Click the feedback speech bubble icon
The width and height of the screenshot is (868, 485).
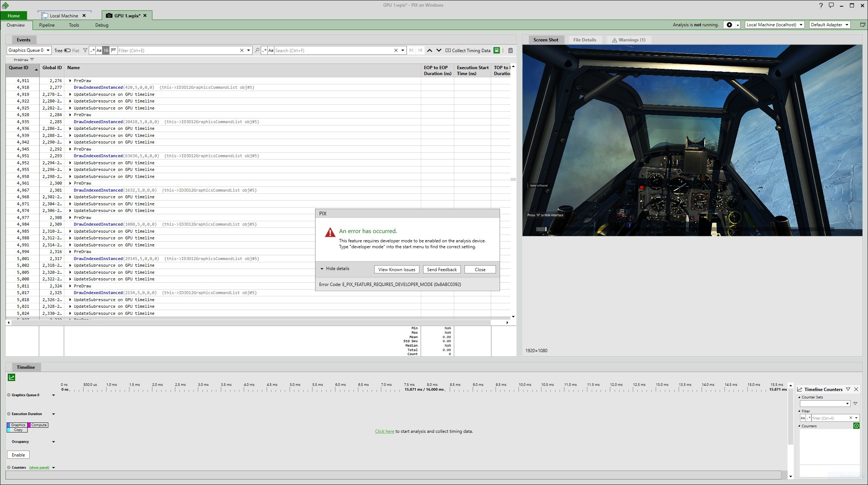[831, 5]
